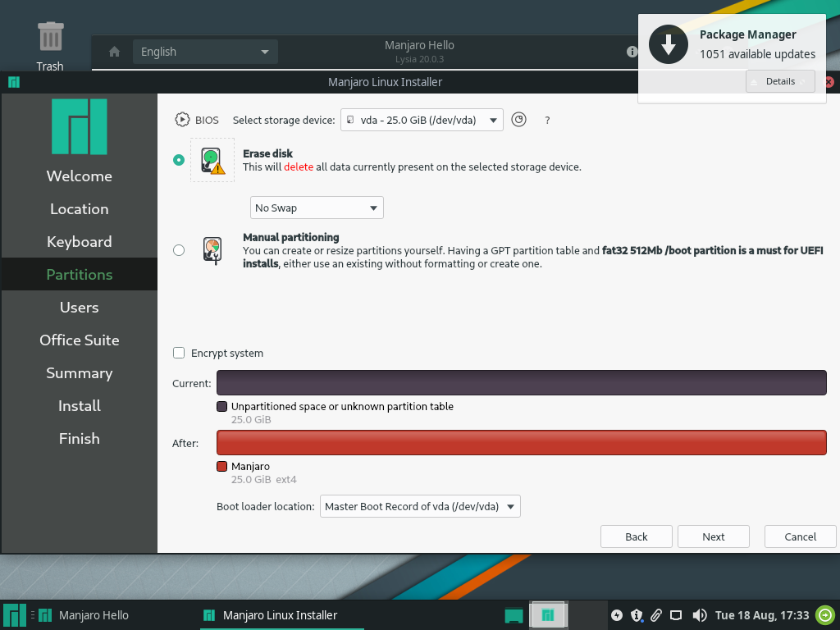
Task: Click the red Manjaro legend swatch
Action: click(221, 466)
